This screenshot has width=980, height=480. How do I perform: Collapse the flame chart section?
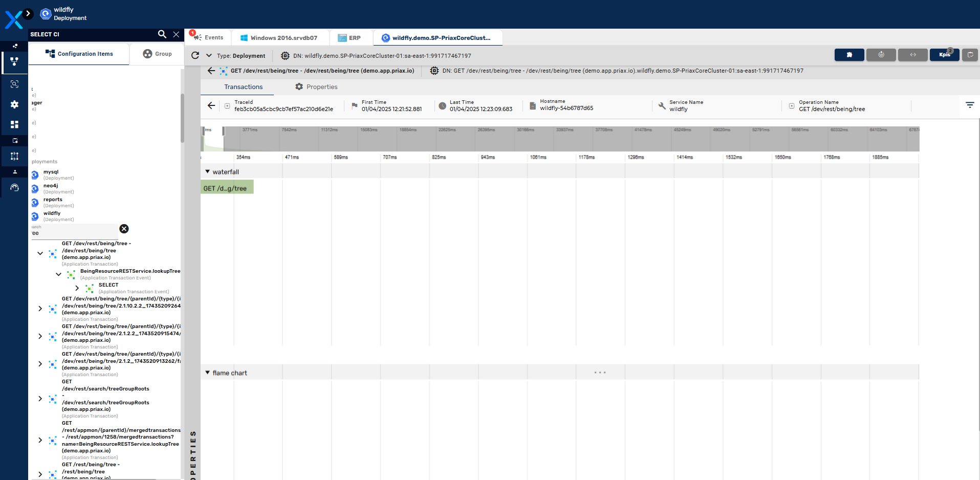[x=207, y=373]
